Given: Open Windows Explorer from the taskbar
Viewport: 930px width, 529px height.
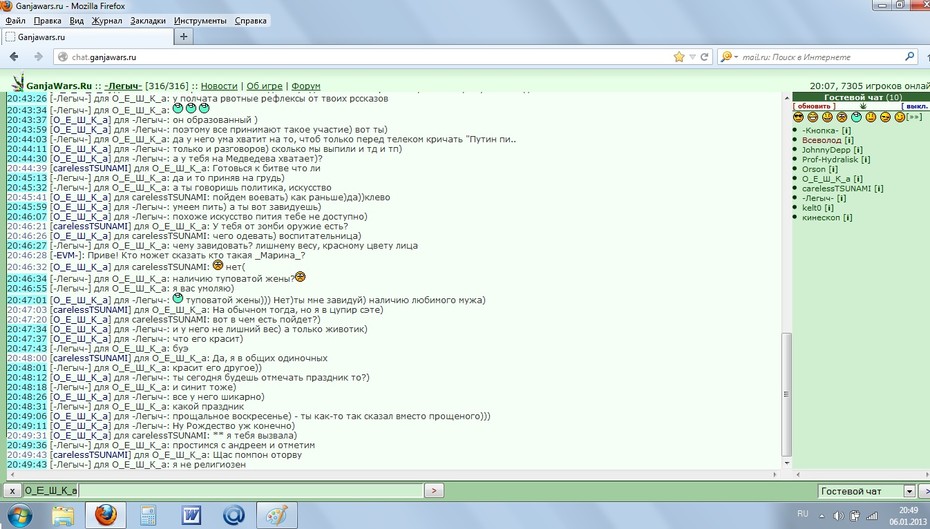Looking at the screenshot, I should coord(63,515).
